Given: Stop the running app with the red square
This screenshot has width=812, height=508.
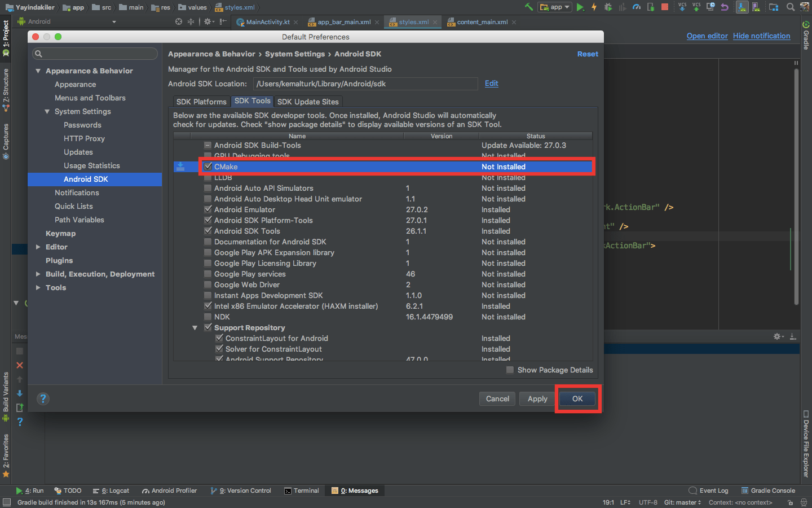Looking at the screenshot, I should [x=665, y=7].
